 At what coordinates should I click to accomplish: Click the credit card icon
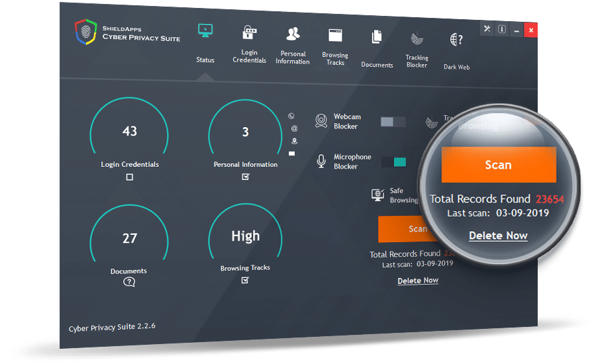[291, 154]
